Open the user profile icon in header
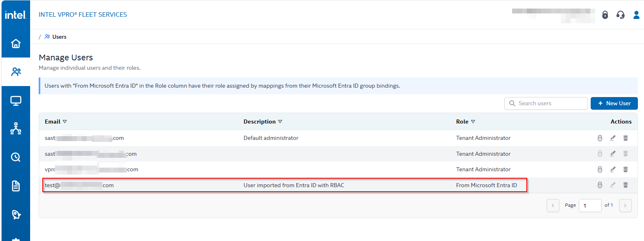This screenshot has height=241, width=644. tap(636, 15)
